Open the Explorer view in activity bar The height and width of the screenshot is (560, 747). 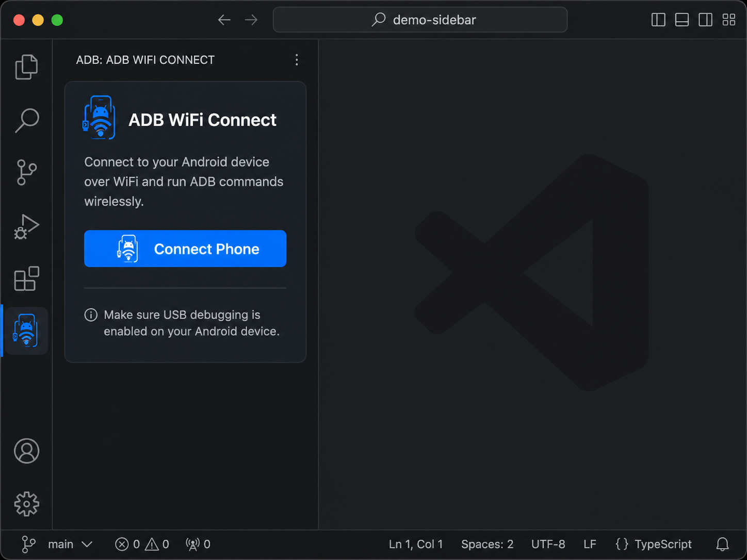pyautogui.click(x=26, y=67)
